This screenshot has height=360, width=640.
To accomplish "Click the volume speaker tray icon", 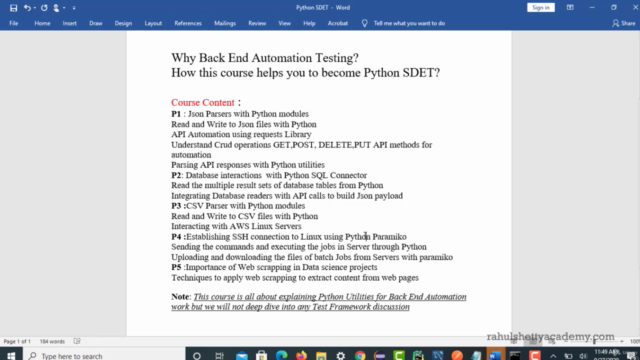I will coord(582,356).
